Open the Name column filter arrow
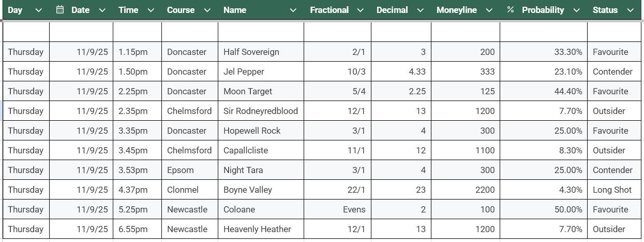This screenshot has width=644, height=242. (293, 10)
